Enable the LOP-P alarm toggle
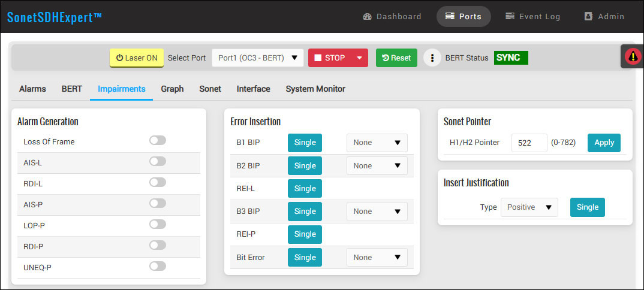 (x=158, y=224)
